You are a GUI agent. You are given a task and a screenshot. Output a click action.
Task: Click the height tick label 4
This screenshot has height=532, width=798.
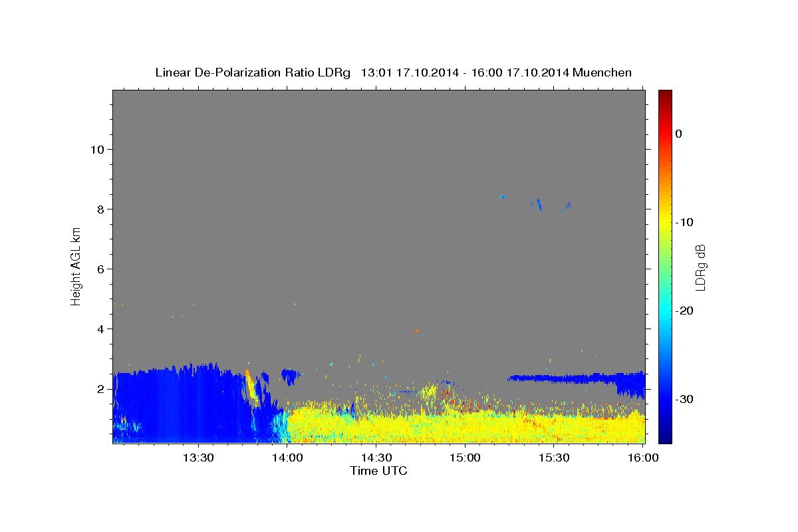[x=100, y=329]
